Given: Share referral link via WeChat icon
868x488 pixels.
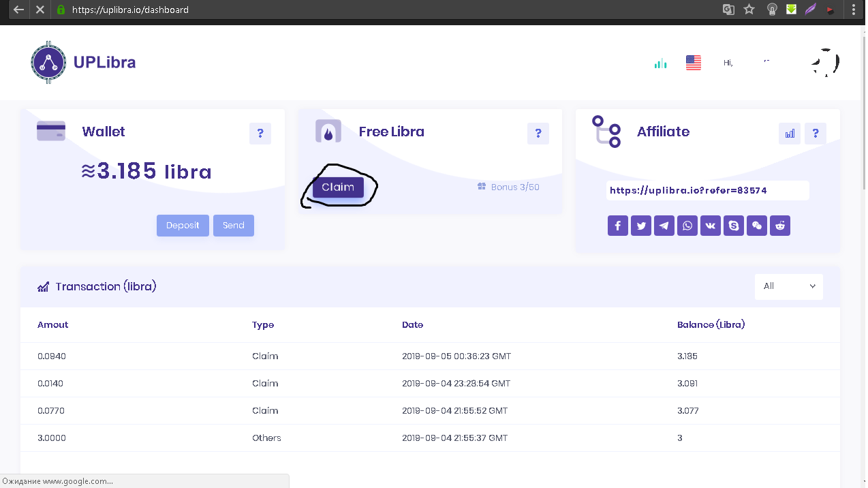Looking at the screenshot, I should (757, 226).
